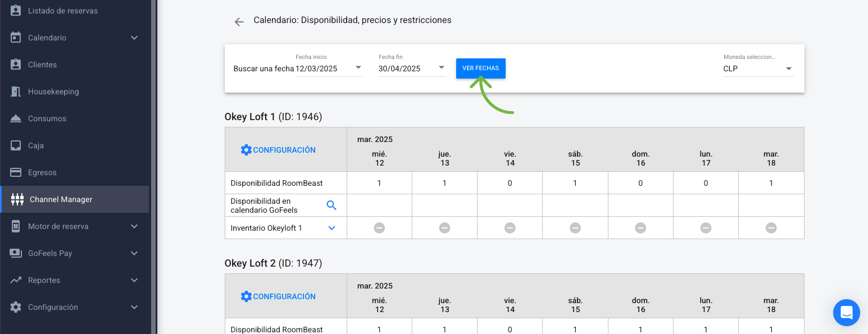Screen dimensions: 868x334
Task: Open Egresos card icon in sidebar
Action: pos(16,172)
